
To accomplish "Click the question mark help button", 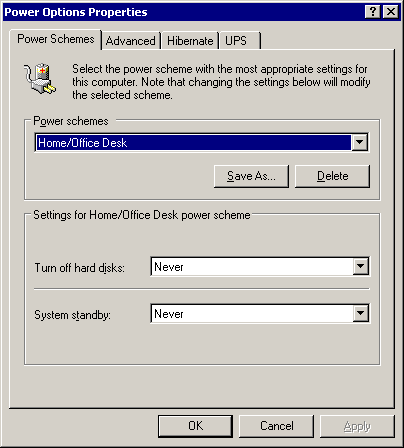I will click(373, 12).
